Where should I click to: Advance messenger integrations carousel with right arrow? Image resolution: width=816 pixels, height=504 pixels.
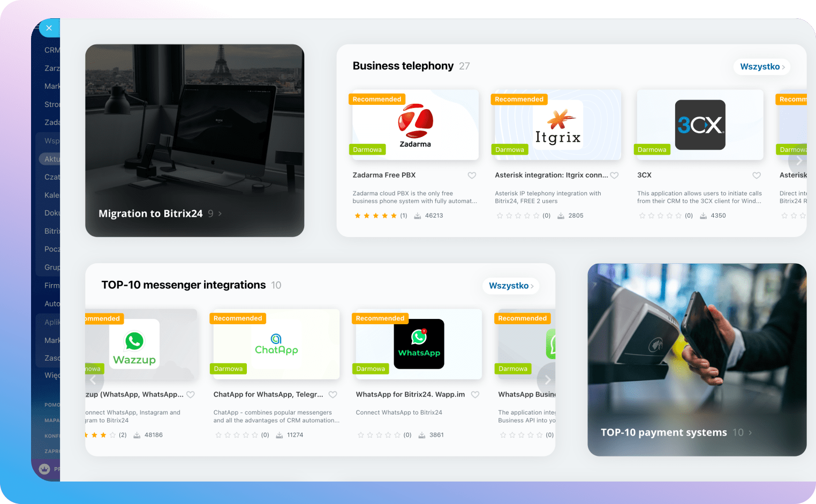(x=547, y=379)
